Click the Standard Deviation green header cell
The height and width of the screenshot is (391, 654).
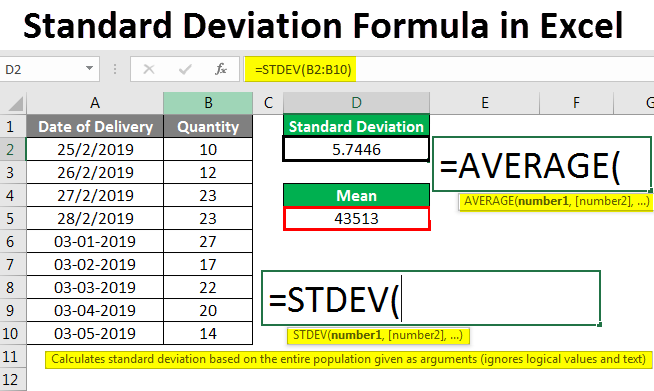356,126
